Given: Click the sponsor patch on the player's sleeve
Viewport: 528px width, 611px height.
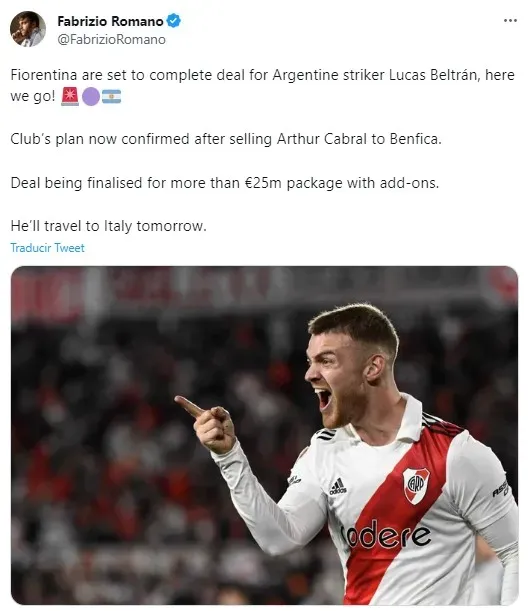Looking at the screenshot, I should pos(501,488).
